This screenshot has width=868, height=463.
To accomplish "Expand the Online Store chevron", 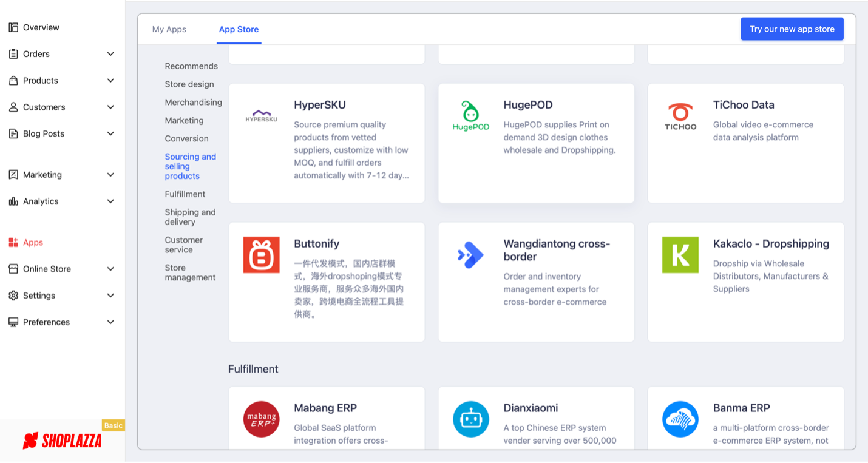I will tap(110, 269).
